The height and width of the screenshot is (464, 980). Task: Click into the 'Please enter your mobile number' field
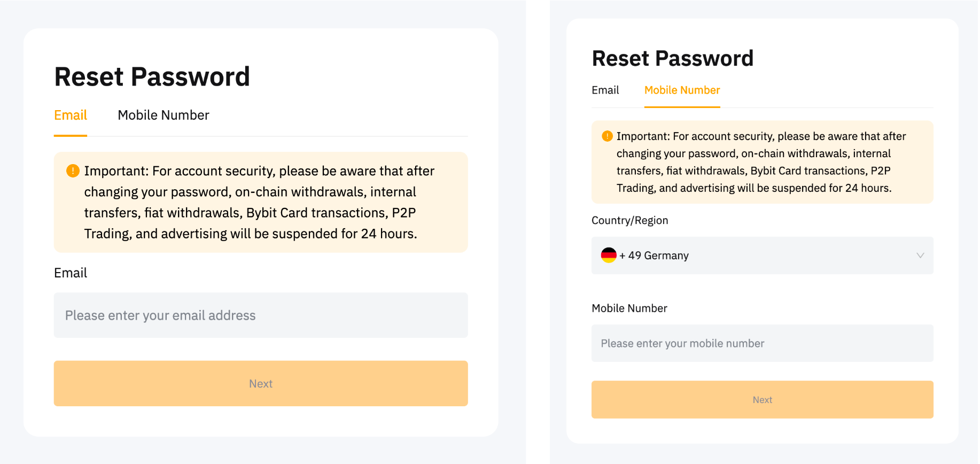point(762,343)
